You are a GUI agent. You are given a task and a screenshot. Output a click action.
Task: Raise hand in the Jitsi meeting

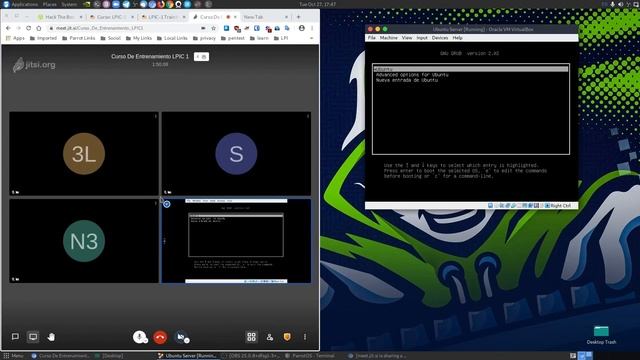[51, 337]
